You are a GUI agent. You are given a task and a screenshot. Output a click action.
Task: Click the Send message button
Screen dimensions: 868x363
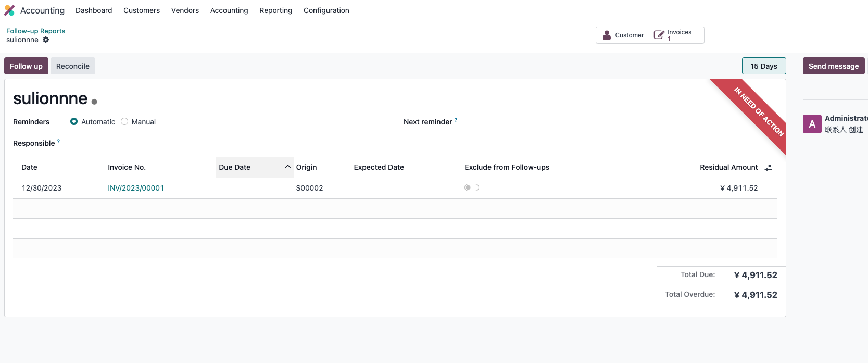click(x=834, y=66)
